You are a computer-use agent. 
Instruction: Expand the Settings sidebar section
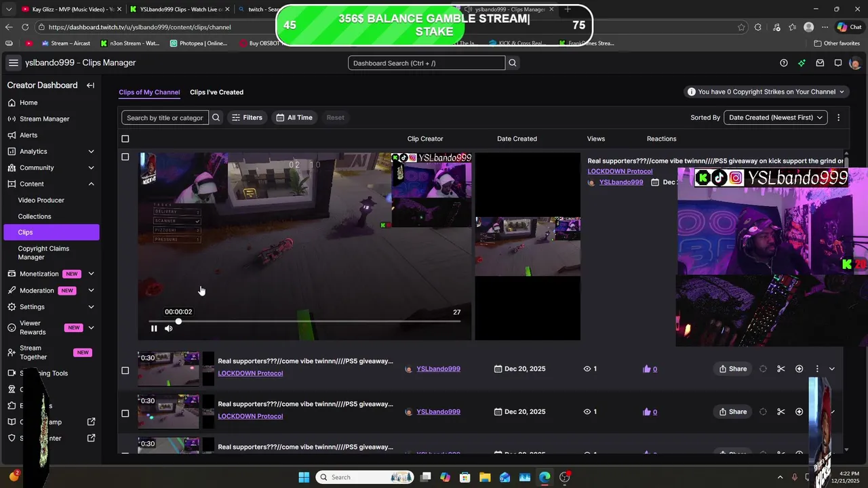click(x=91, y=306)
